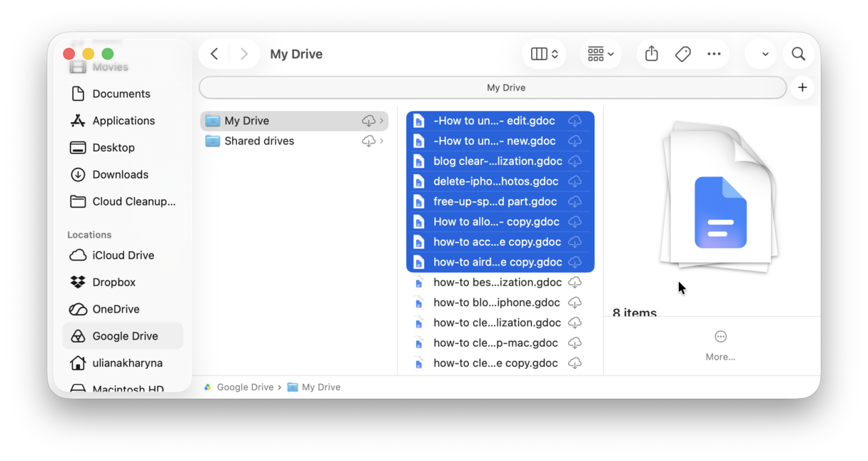Download how-to blo...iphone.gdoc via cloud icon
The width and height of the screenshot is (868, 461).
575,303
